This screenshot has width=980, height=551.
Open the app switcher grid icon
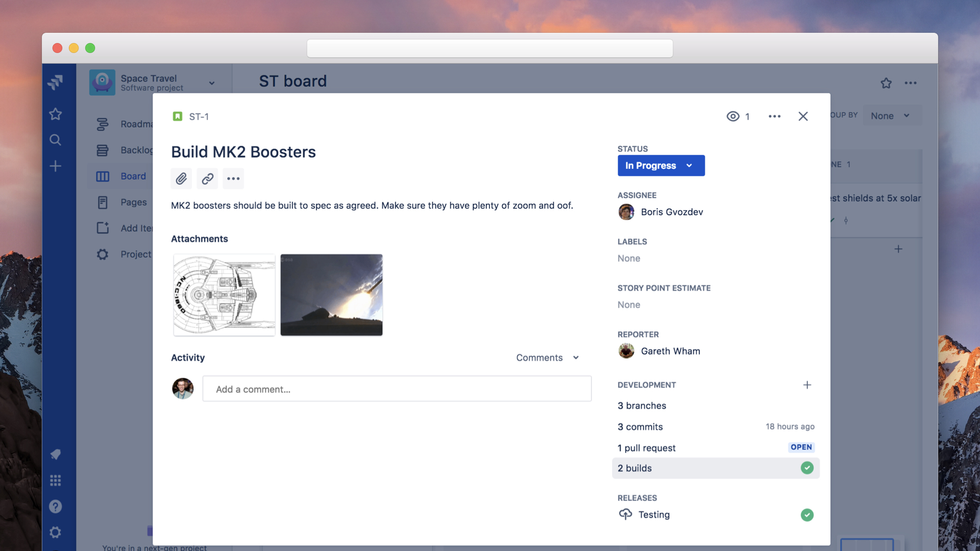(x=55, y=480)
